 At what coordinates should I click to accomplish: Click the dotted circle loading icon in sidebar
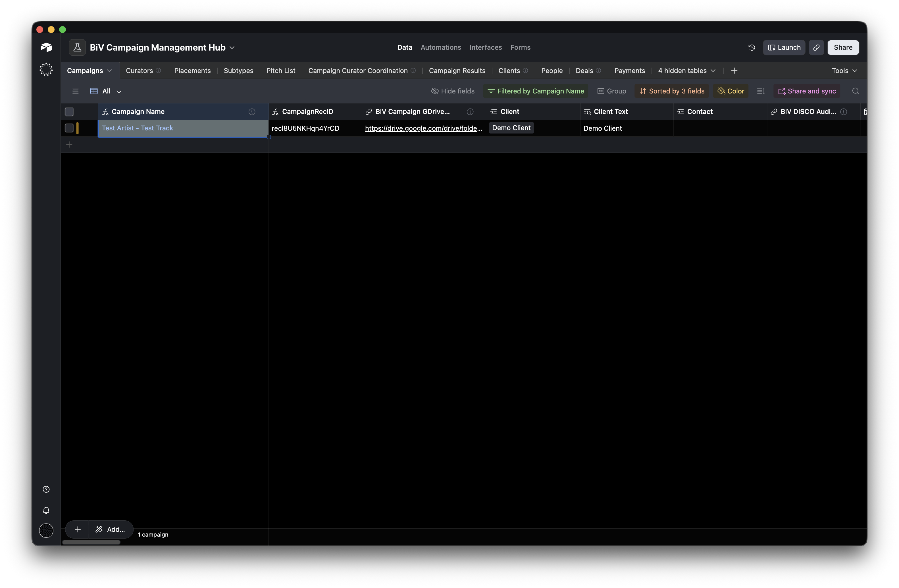coord(46,70)
